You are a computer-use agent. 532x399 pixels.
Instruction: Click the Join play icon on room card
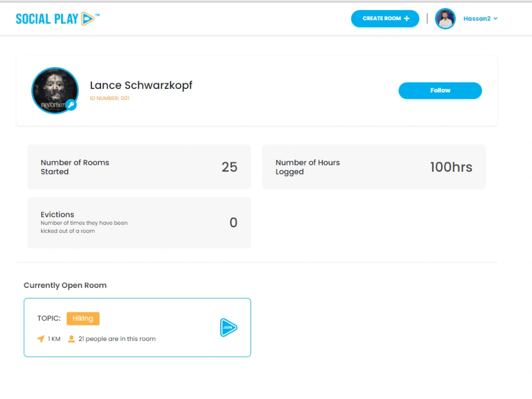pyautogui.click(x=228, y=327)
